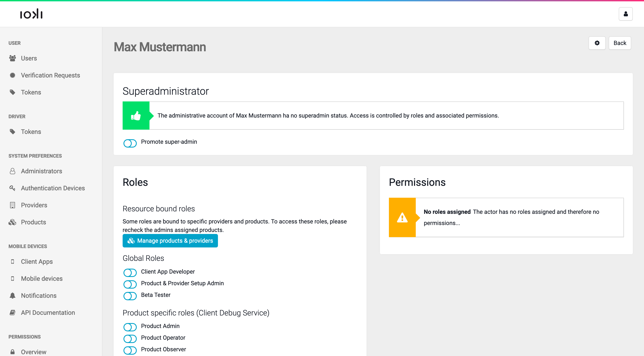
Task: Toggle the Beta Tester role
Action: [130, 296]
